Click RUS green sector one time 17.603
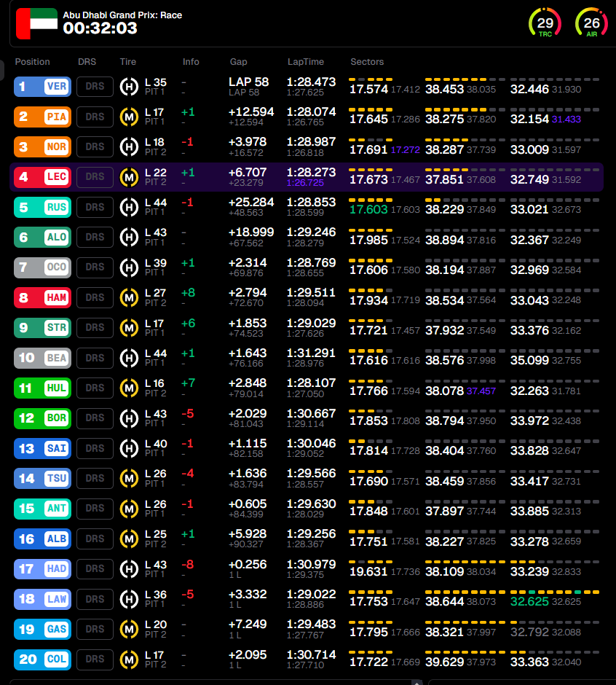The height and width of the screenshot is (685, 616). pyautogui.click(x=368, y=210)
